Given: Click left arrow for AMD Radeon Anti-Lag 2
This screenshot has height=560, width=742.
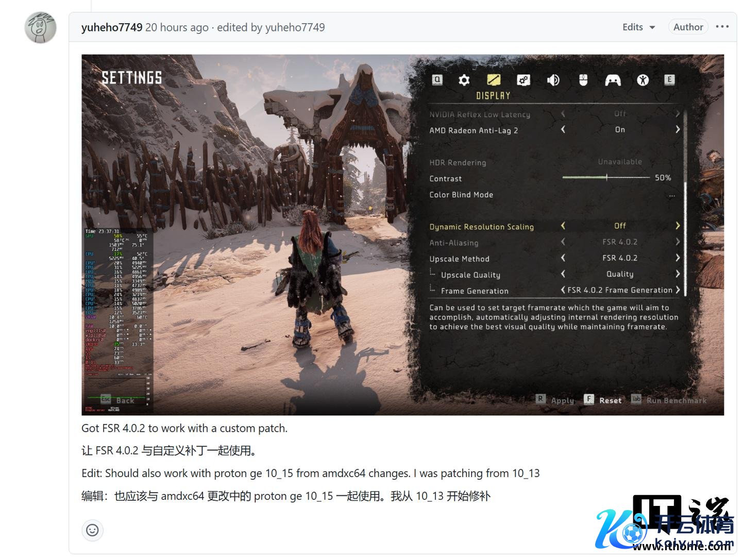Looking at the screenshot, I should (563, 130).
